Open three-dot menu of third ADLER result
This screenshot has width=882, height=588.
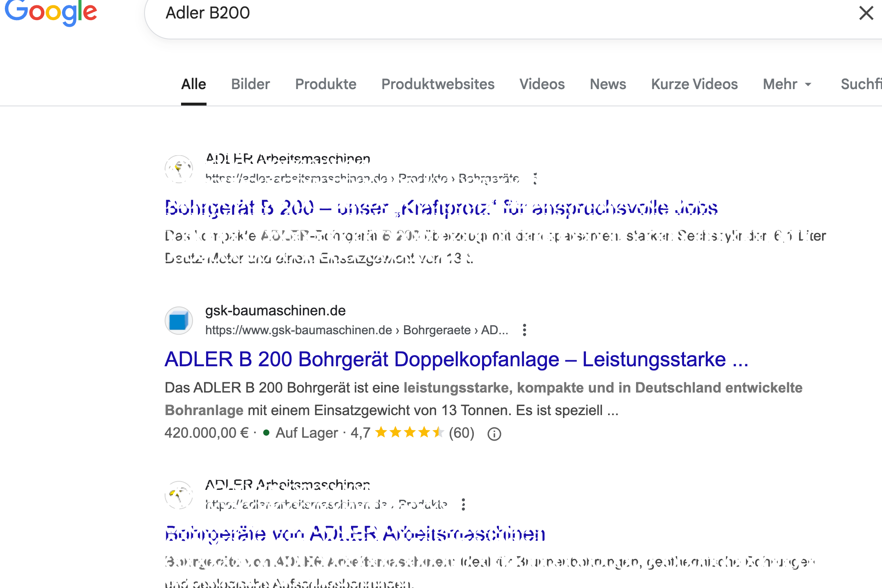pos(464,504)
